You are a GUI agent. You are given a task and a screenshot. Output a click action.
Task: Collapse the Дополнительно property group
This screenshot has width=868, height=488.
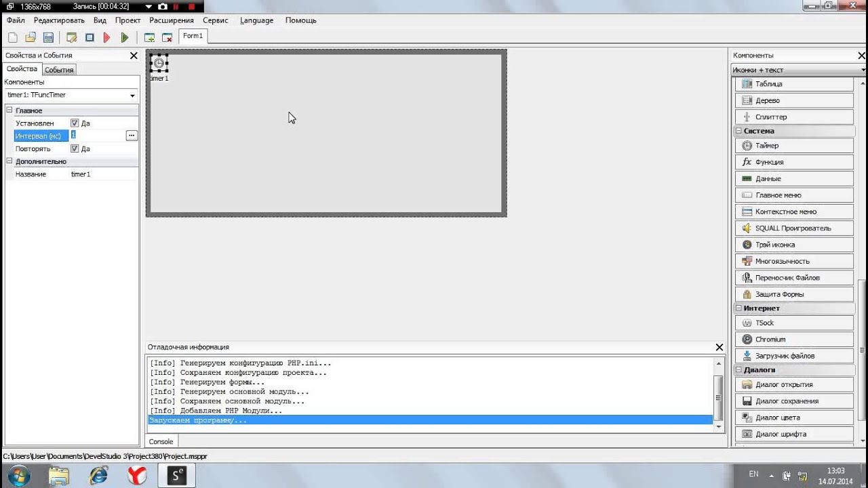point(9,161)
